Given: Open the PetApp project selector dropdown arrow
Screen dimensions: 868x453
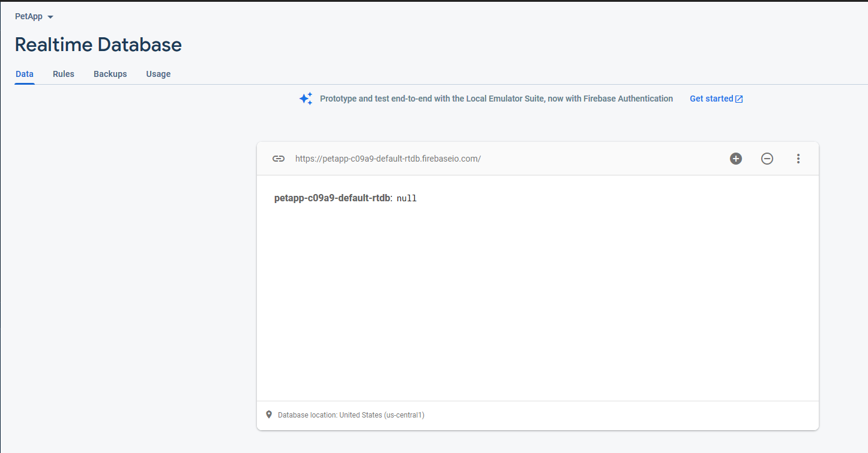Looking at the screenshot, I should 50,17.
